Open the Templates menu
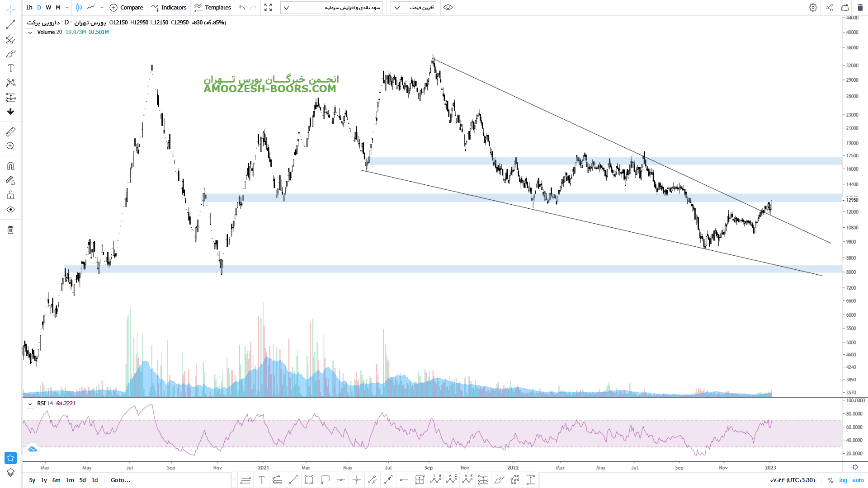868x488 pixels. click(212, 7)
